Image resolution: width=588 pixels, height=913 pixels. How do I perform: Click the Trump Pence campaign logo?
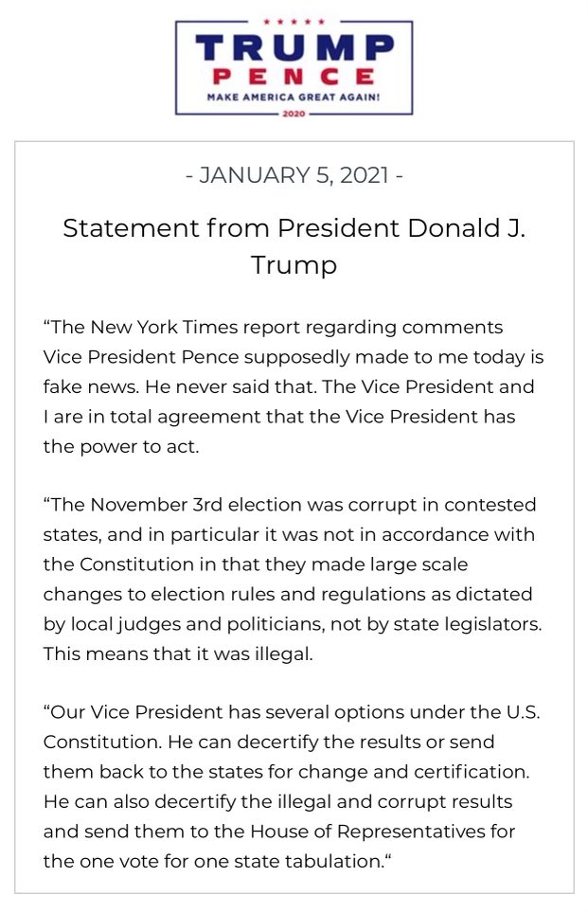coord(294,66)
